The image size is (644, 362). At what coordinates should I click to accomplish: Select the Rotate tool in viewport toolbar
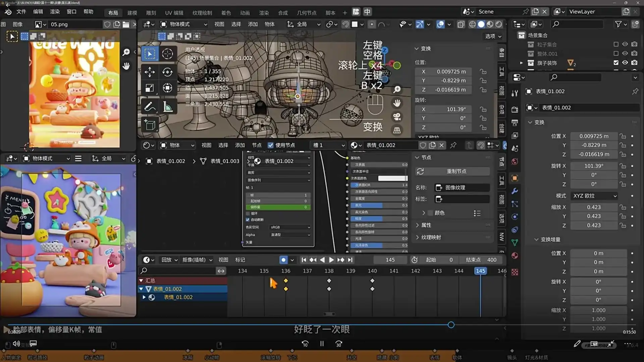coord(167,72)
